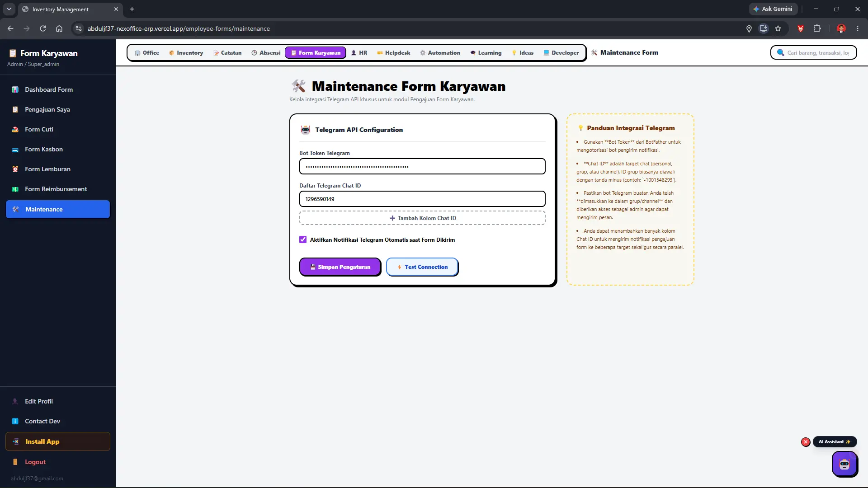Click the Ask Gemini button
The width and height of the screenshot is (868, 488).
click(x=773, y=9)
